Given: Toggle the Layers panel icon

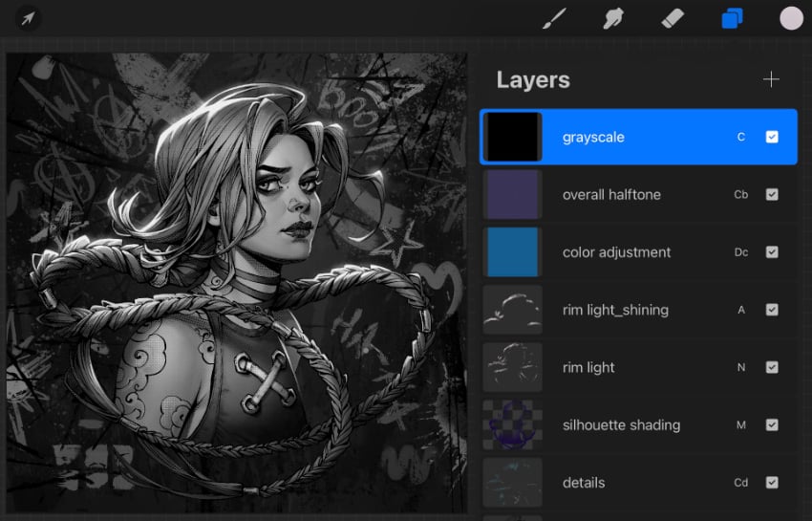Looking at the screenshot, I should [x=733, y=19].
